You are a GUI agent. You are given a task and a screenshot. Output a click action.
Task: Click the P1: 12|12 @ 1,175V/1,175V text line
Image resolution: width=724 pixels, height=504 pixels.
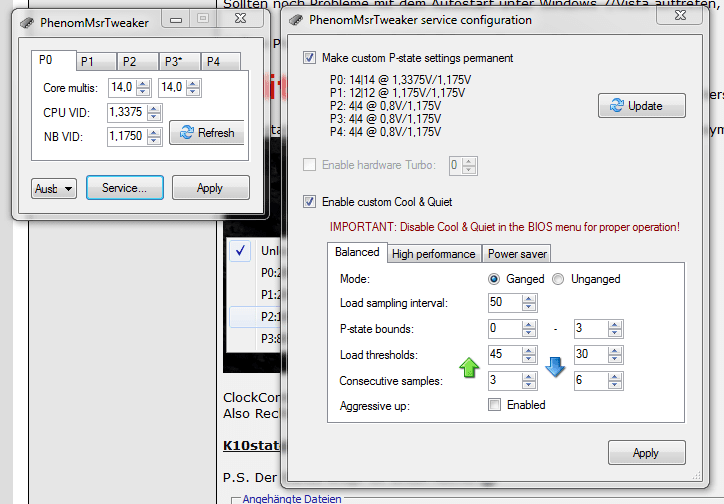(x=397, y=93)
